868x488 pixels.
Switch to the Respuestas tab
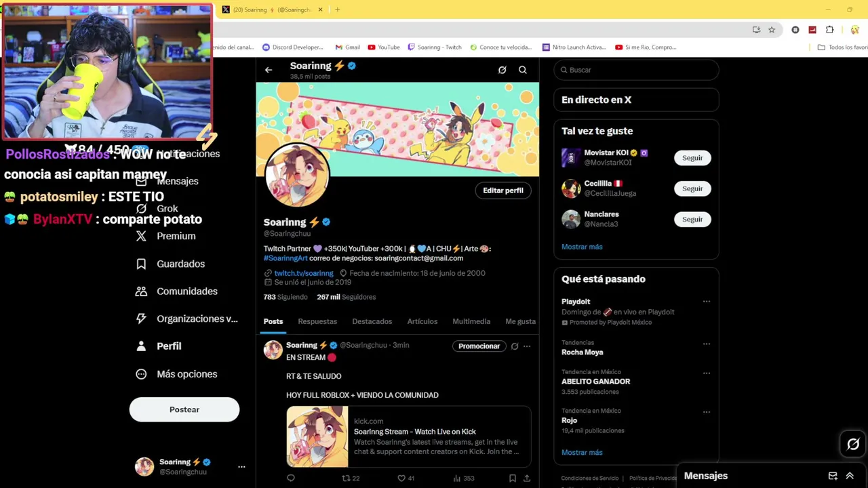[317, 321]
